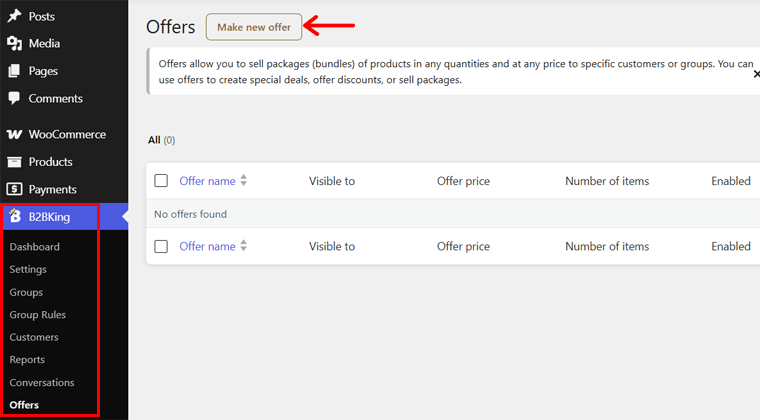
Task: Click Visible to in footer row
Action: (x=332, y=246)
